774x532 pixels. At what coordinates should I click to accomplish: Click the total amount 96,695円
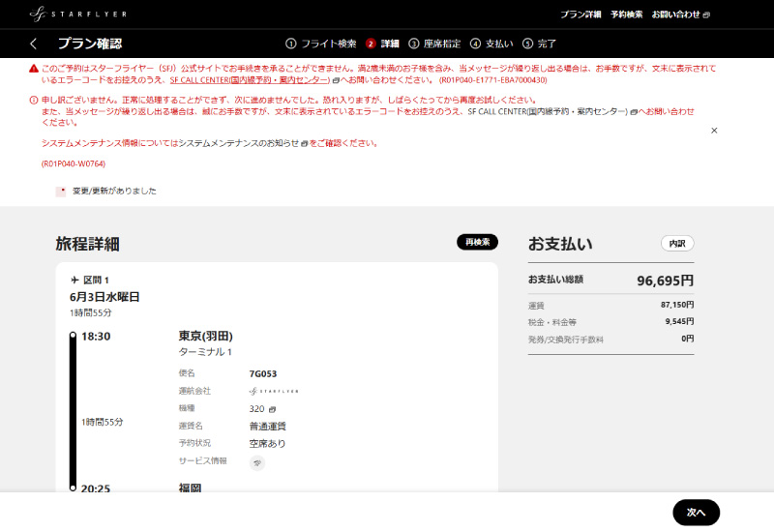pos(665,281)
